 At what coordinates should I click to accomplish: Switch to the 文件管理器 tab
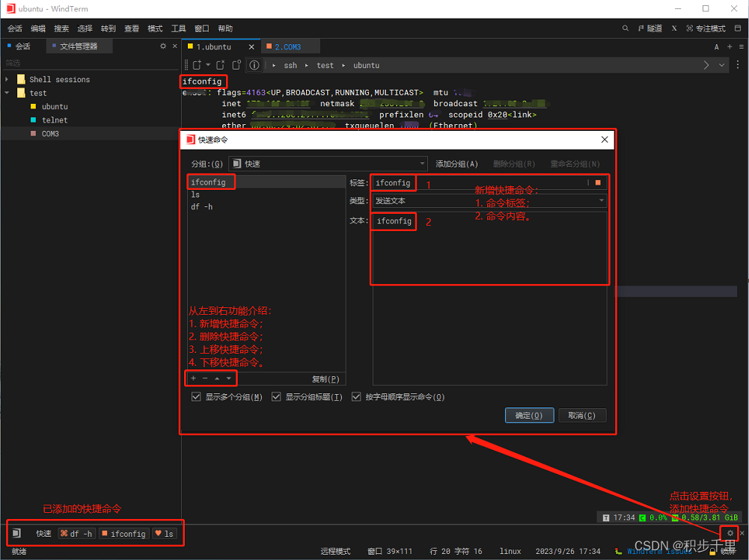[79, 46]
